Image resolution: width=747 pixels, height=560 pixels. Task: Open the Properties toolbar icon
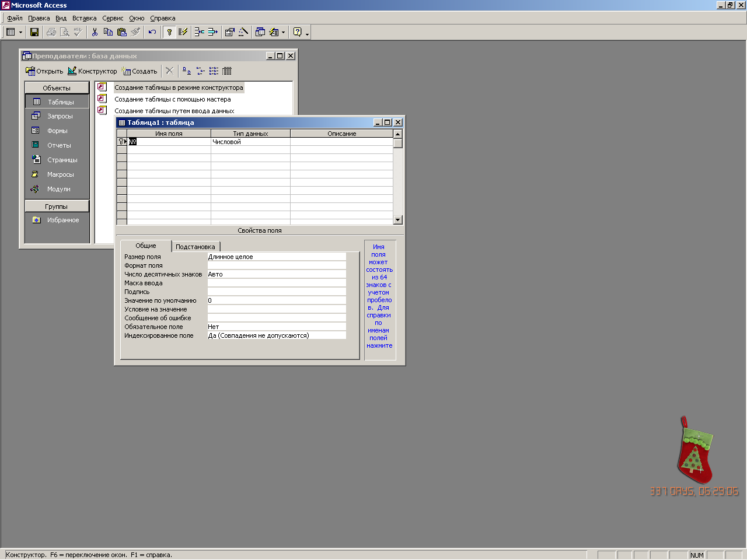coord(230,32)
